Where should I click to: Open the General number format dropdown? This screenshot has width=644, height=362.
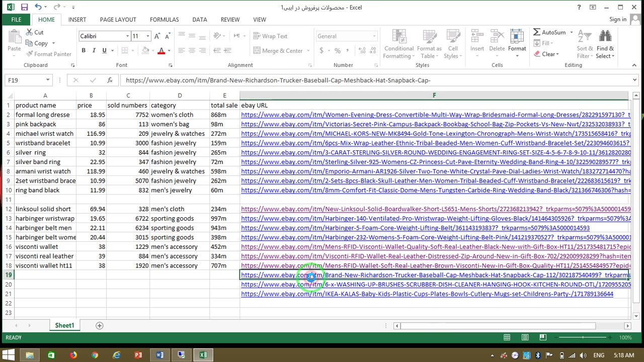coord(374,36)
